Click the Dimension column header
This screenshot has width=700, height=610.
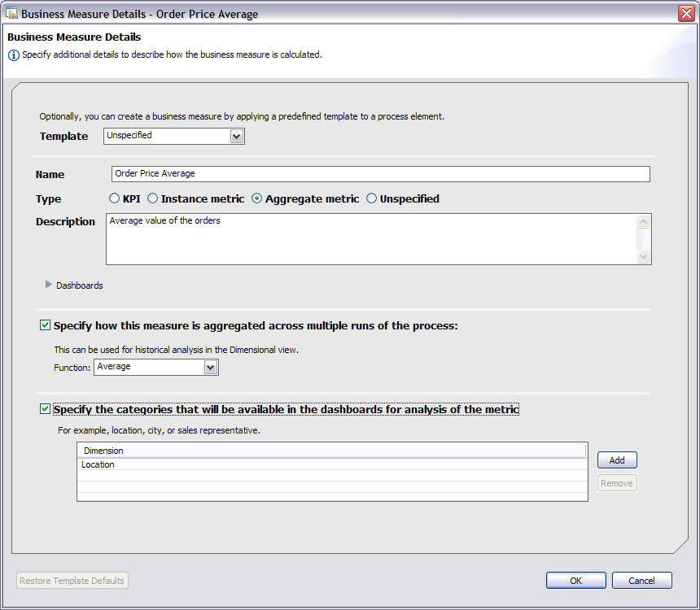click(331, 451)
